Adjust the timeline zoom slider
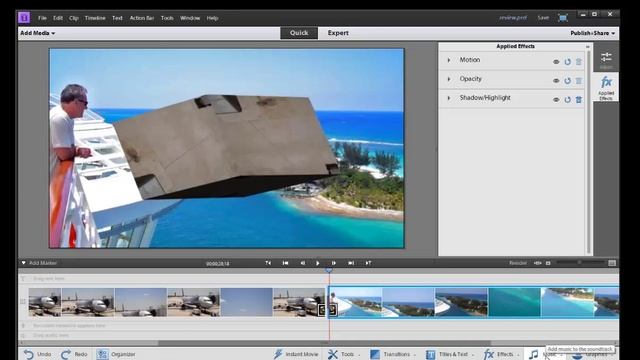The width and height of the screenshot is (640, 360). tap(580, 263)
